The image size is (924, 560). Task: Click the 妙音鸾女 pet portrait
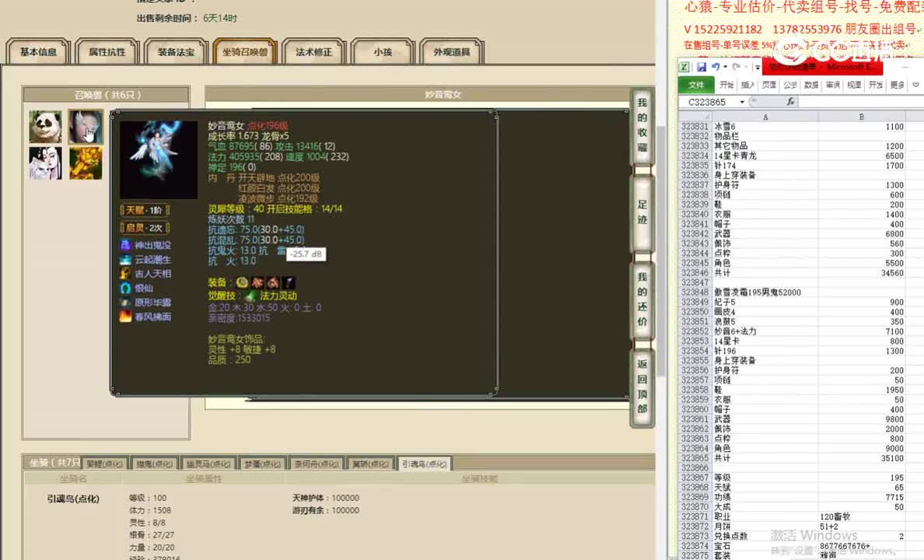tap(159, 159)
